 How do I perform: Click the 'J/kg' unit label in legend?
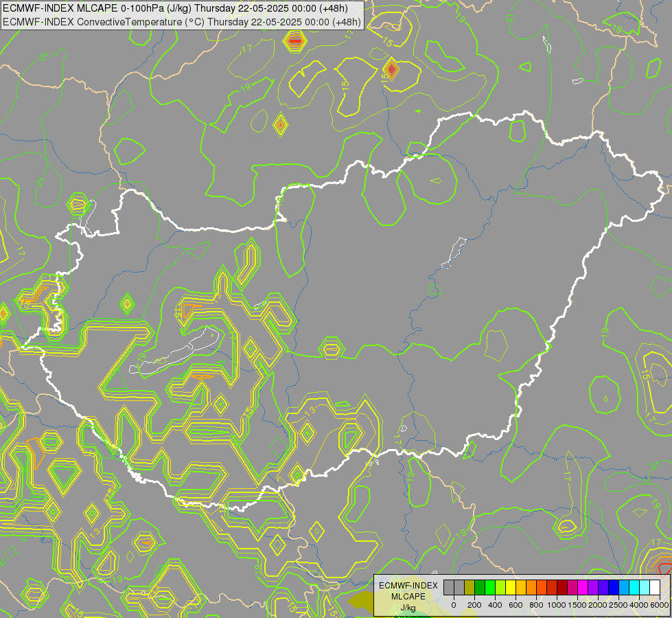pos(408,608)
